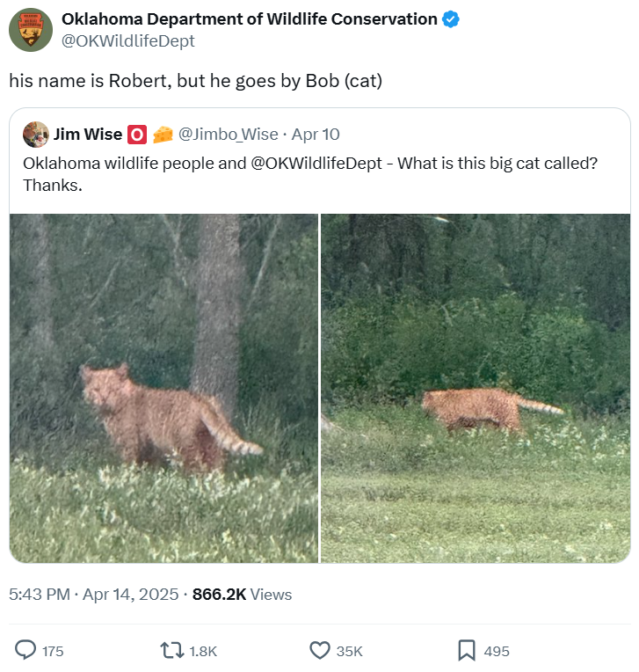Open the left bobcat photo
This screenshot has width=639, height=672.
(x=164, y=388)
